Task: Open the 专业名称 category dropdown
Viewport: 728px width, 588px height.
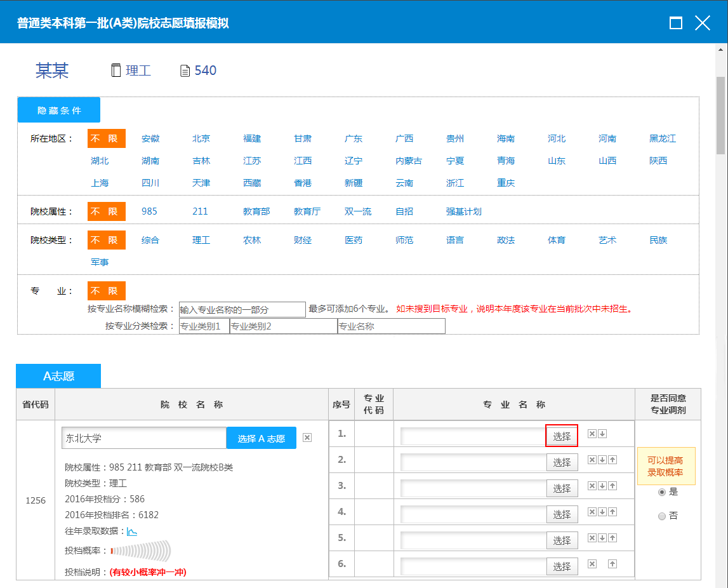Action: [391, 326]
